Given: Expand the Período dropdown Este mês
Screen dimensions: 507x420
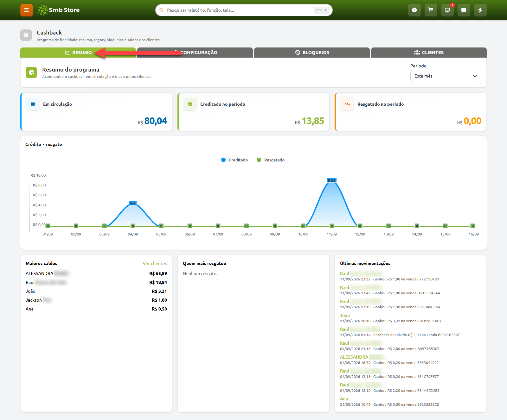Looking at the screenshot, I should (446, 76).
